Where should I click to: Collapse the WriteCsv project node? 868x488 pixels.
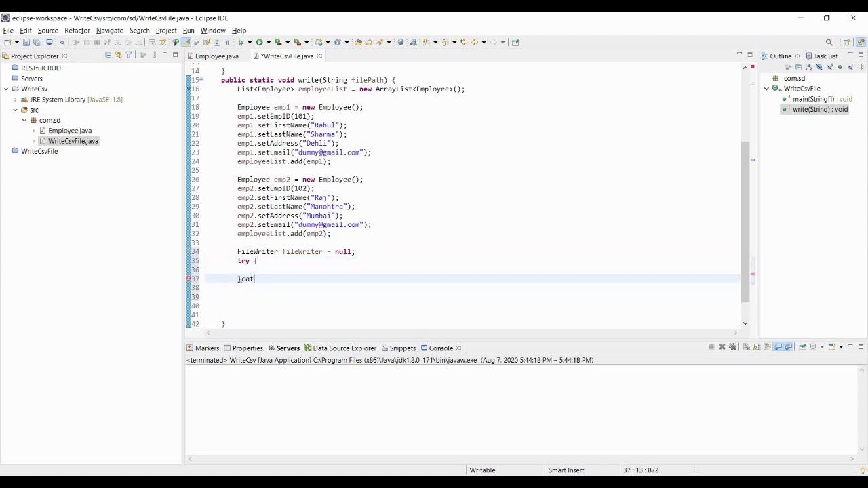6,89
